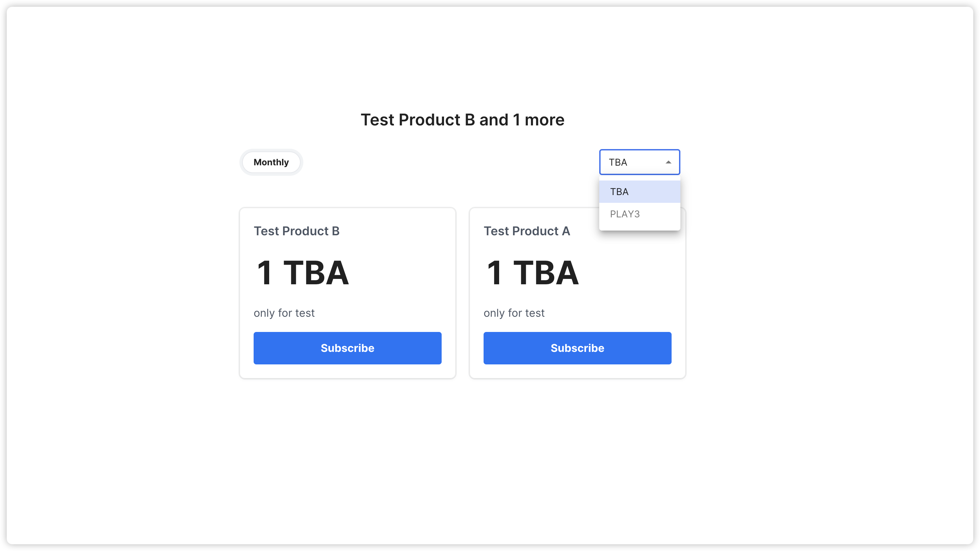Click the "Subscribe" label on Product B's button

point(347,348)
